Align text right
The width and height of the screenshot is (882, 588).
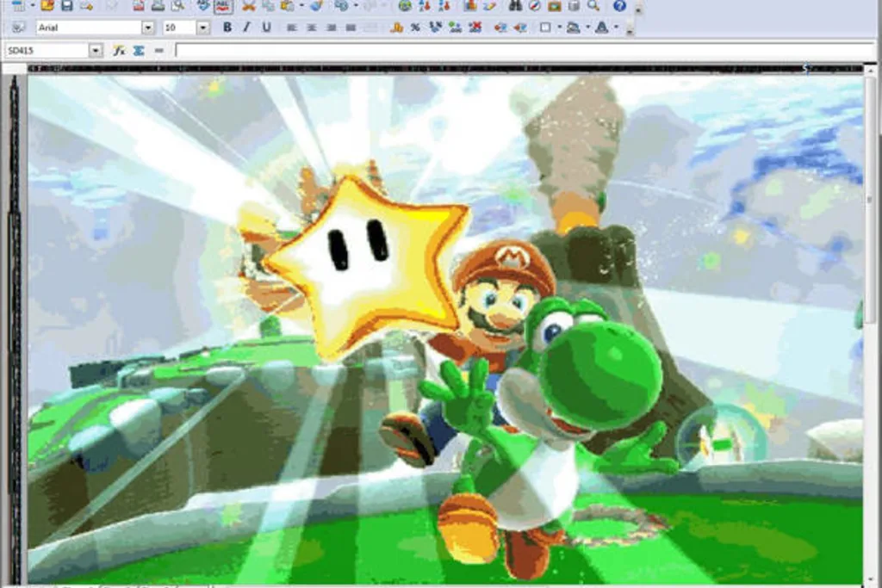[x=331, y=27]
